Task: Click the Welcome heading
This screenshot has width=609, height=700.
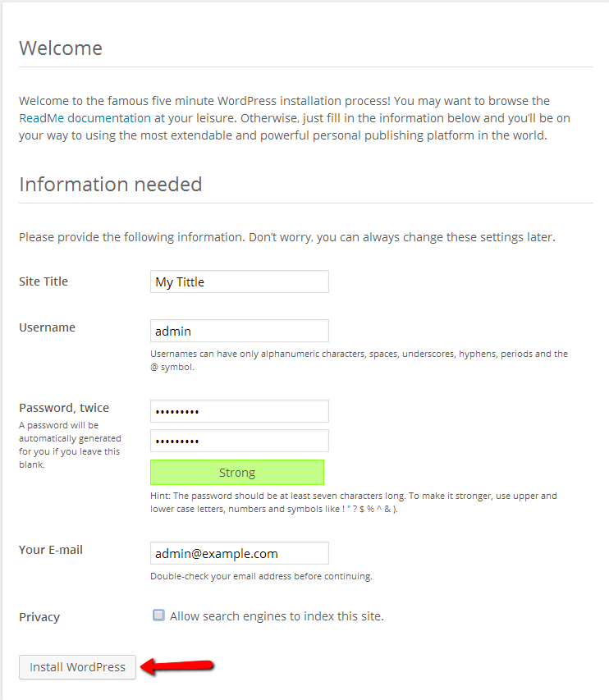Action: click(x=61, y=48)
